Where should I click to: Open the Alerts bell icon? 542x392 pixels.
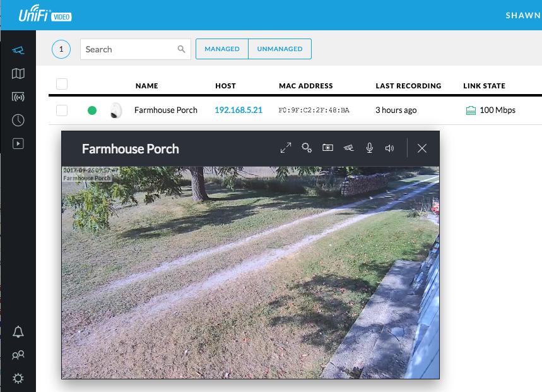18,332
